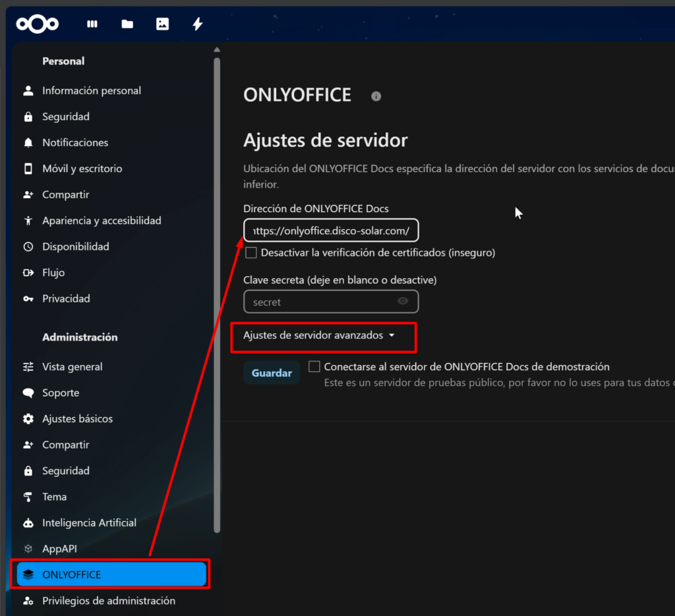675x616 pixels.
Task: Click the sidebar scrollbar up arrow
Action: [217, 50]
